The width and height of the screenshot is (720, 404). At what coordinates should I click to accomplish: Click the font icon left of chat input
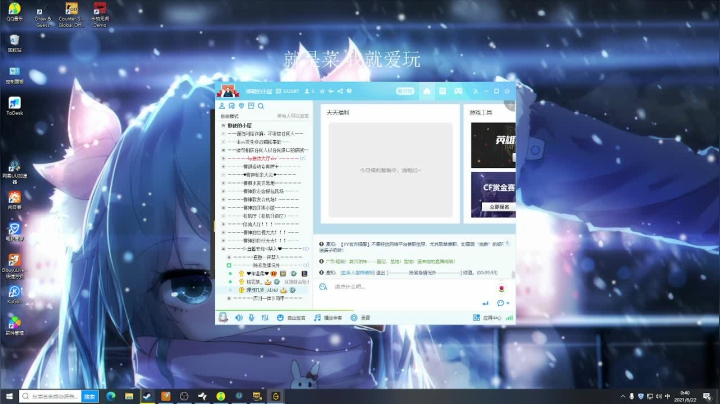tap(323, 287)
